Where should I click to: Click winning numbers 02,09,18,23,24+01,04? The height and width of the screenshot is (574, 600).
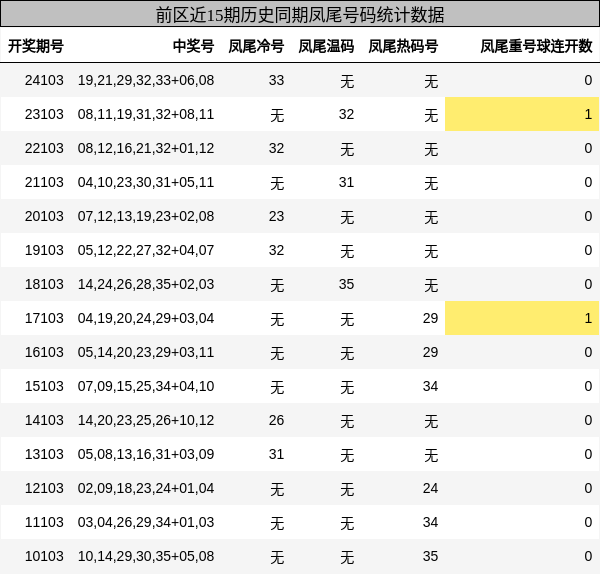pos(146,488)
